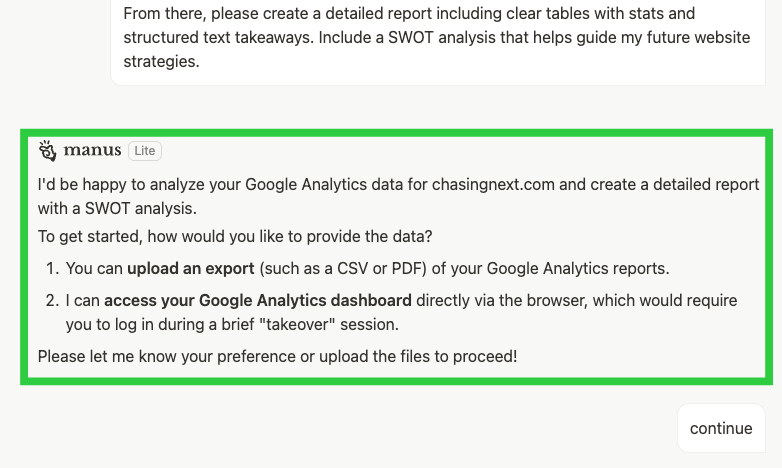782x468 pixels.
Task: Click the Manus hand logo icon
Action: (47, 151)
